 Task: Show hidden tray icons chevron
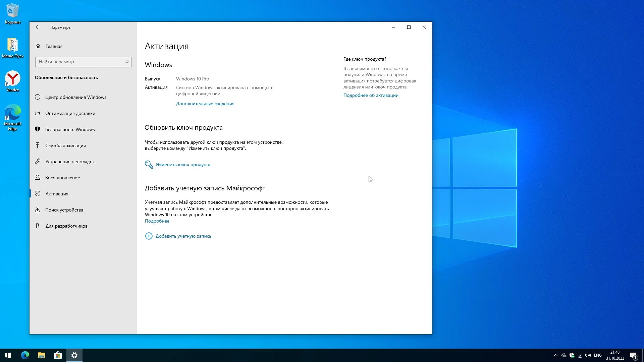click(555, 355)
